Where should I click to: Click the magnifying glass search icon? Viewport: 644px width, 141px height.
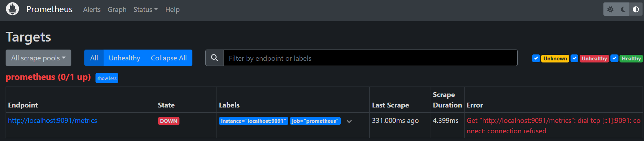pos(214,58)
